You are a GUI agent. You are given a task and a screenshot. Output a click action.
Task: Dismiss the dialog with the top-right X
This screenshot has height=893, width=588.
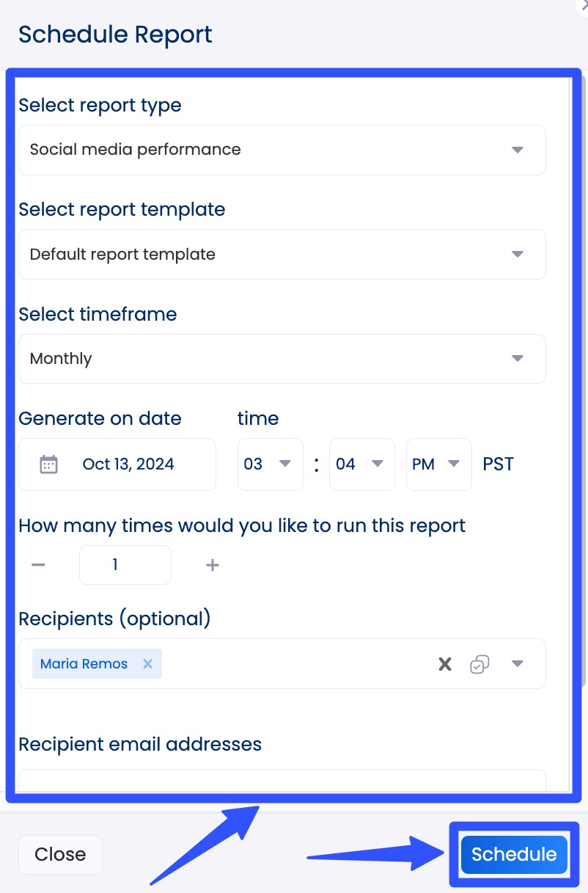582,6
